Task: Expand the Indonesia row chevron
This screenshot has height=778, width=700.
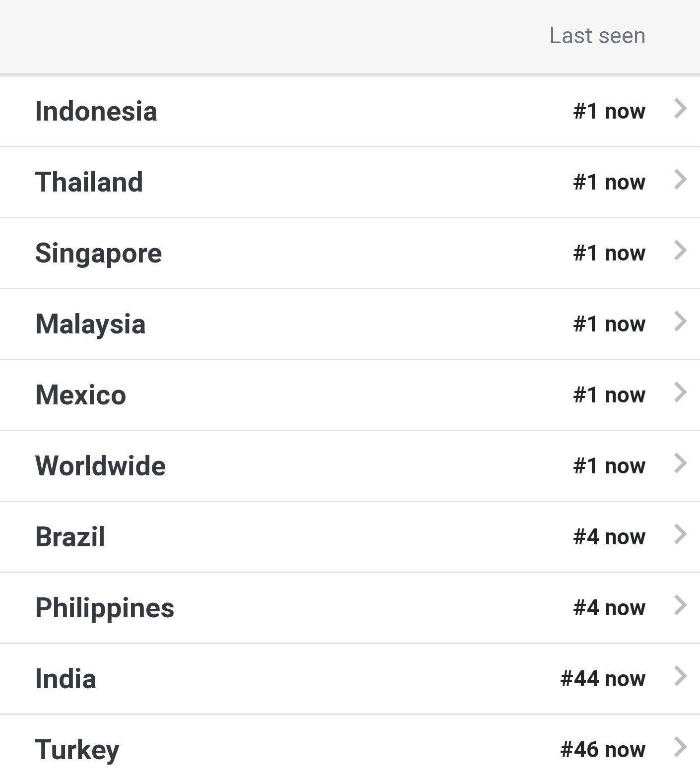Action: (x=681, y=109)
